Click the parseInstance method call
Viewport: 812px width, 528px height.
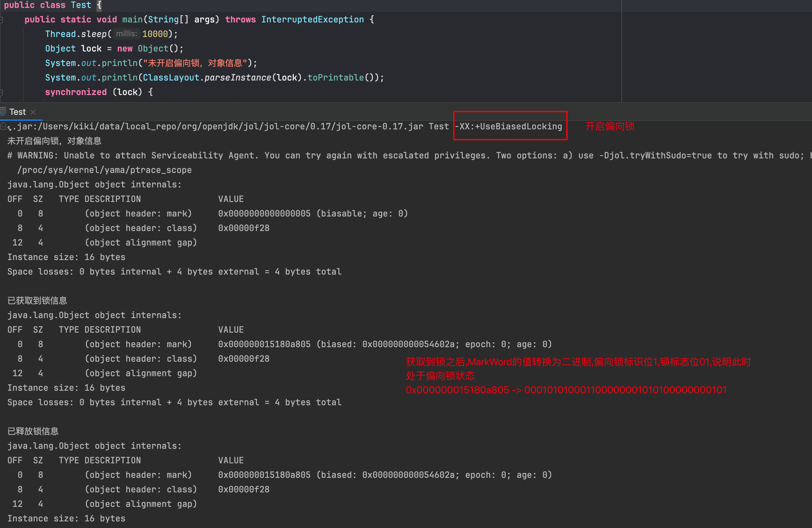click(x=237, y=78)
